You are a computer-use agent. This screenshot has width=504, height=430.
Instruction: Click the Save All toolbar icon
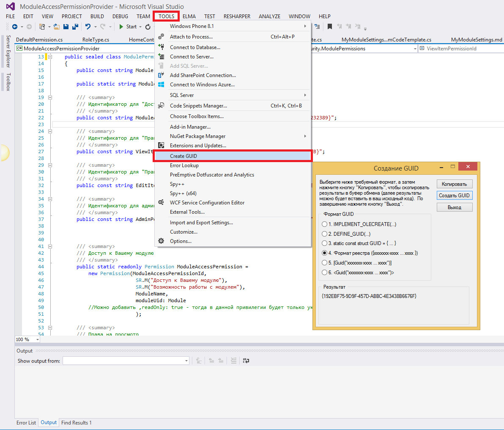click(75, 27)
